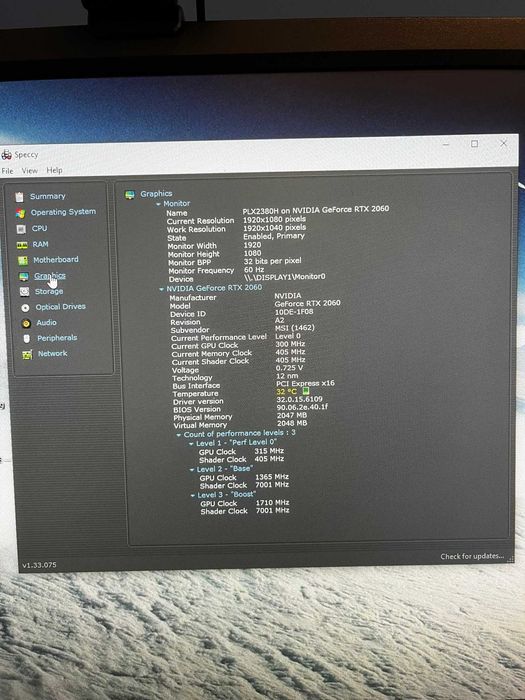Click version number v1.33.075 in status bar
This screenshot has height=700, width=525.
coord(39,565)
